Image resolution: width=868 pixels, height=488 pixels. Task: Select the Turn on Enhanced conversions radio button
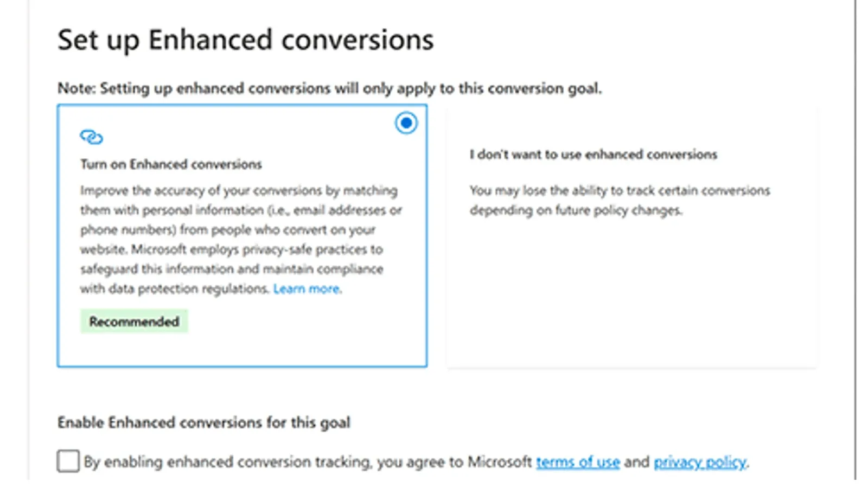point(406,123)
